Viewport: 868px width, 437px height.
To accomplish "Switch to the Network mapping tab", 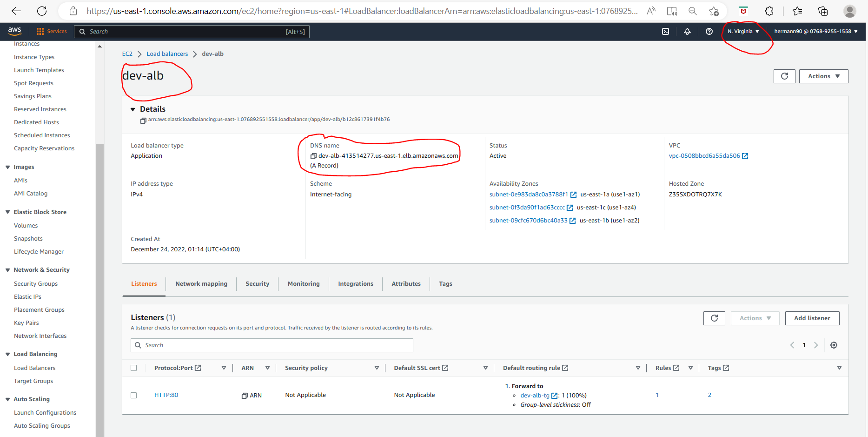I will point(201,284).
